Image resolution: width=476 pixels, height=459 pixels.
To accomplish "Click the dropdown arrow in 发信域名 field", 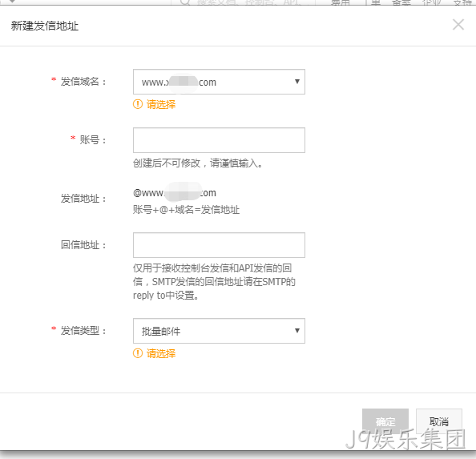I will [296, 82].
